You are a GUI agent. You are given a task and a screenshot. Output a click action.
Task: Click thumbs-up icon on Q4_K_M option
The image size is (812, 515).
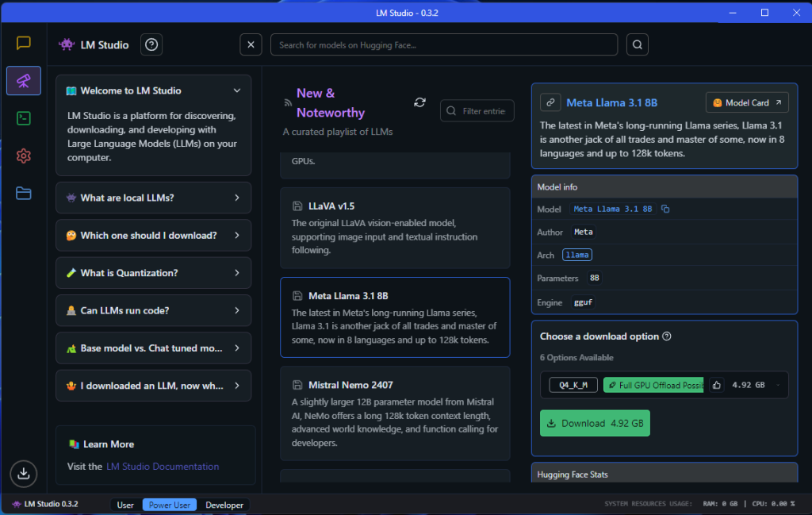click(715, 384)
